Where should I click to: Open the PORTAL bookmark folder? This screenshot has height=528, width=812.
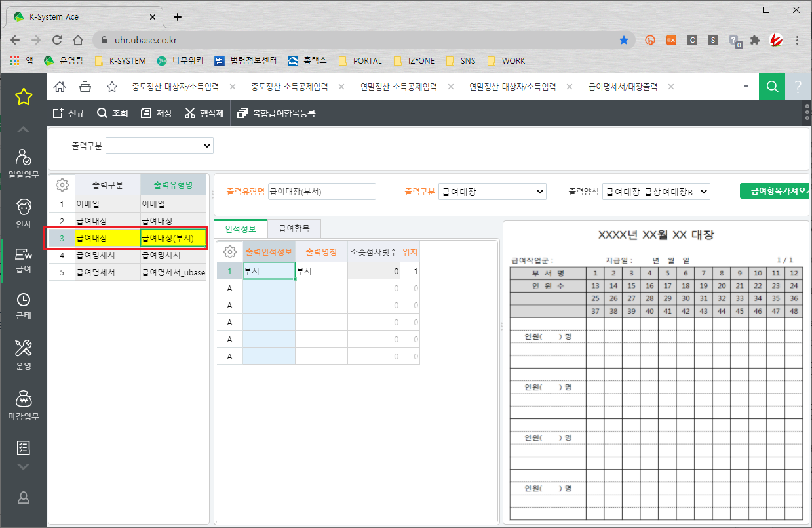click(360, 61)
